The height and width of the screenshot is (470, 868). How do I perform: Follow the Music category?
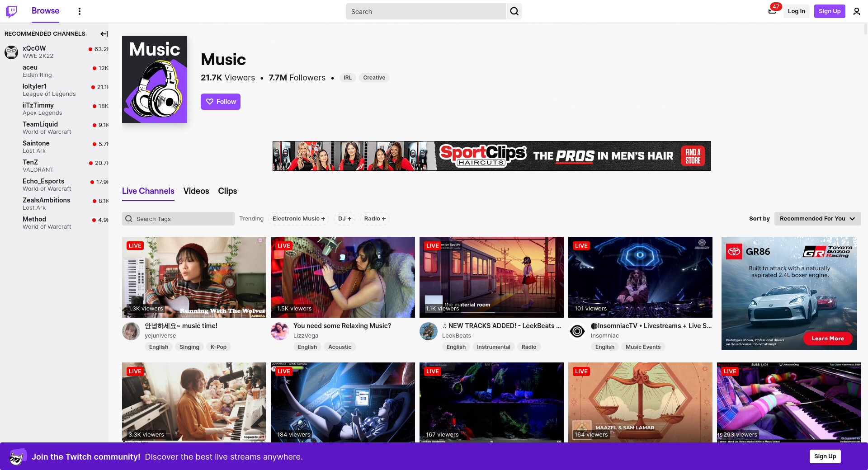point(221,102)
